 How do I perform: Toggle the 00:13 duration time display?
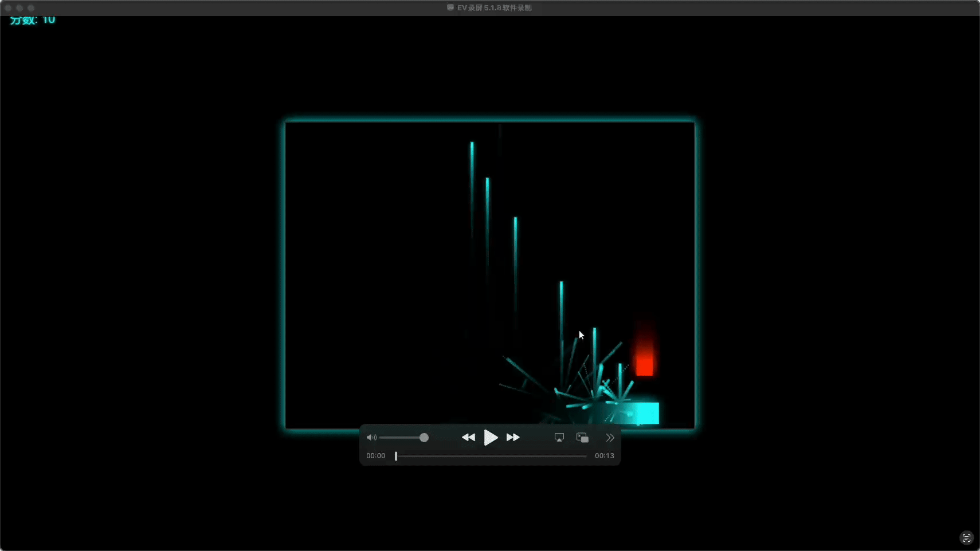tap(604, 456)
